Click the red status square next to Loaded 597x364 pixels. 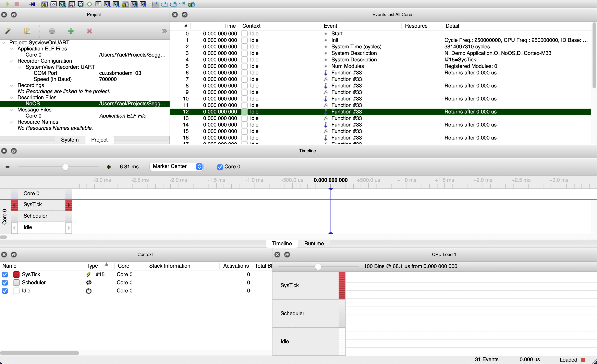tap(583, 360)
